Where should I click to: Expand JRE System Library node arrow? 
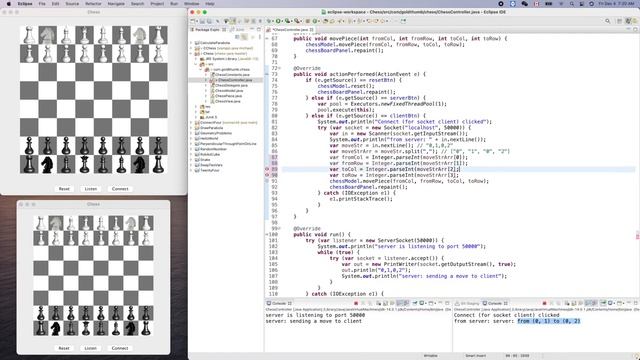(x=196, y=59)
